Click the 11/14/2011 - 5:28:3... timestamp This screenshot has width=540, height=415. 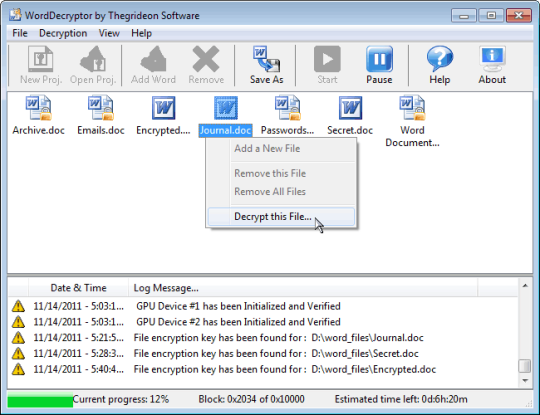pos(79,353)
